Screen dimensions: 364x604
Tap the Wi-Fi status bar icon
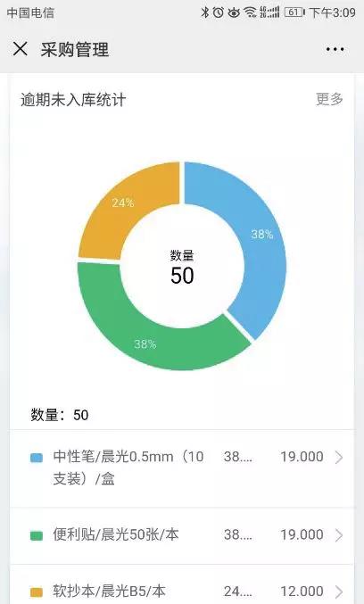251,12
